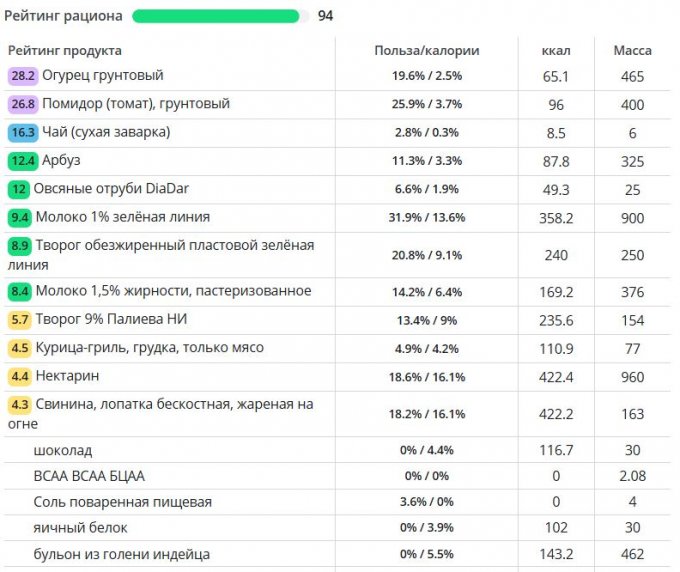Click the blue 16.3 rating badge

click(22, 132)
